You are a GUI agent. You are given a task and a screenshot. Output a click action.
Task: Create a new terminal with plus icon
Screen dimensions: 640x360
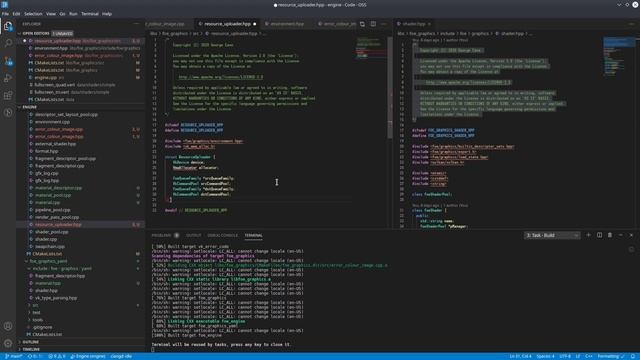[589, 235]
